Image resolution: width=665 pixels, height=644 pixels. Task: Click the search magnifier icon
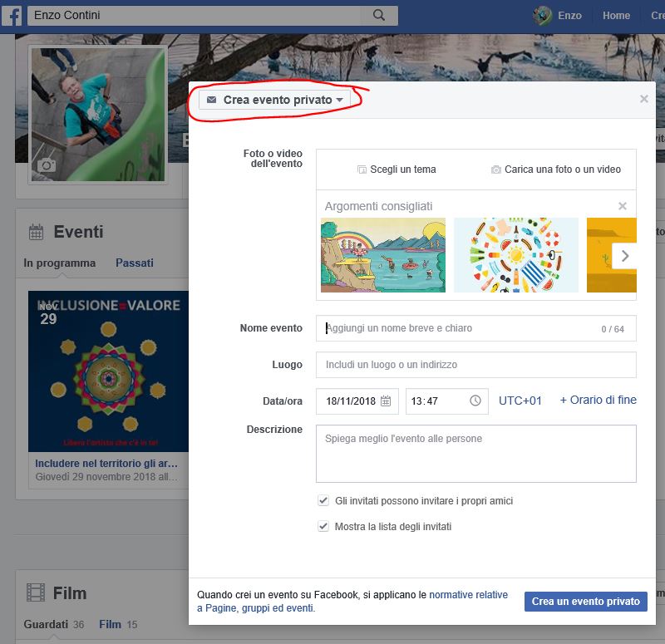[379, 16]
